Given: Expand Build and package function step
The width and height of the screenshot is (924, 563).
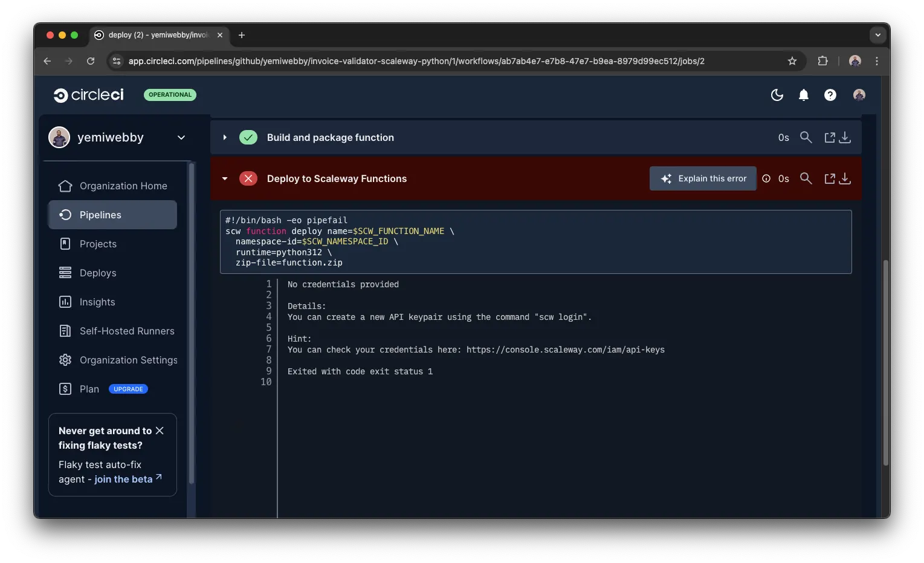Looking at the screenshot, I should point(225,137).
